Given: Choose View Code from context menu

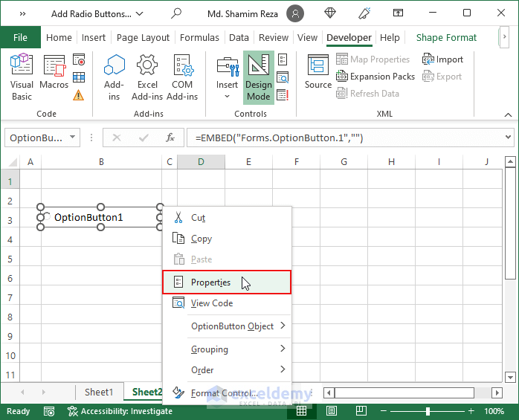Looking at the screenshot, I should click(x=227, y=303).
